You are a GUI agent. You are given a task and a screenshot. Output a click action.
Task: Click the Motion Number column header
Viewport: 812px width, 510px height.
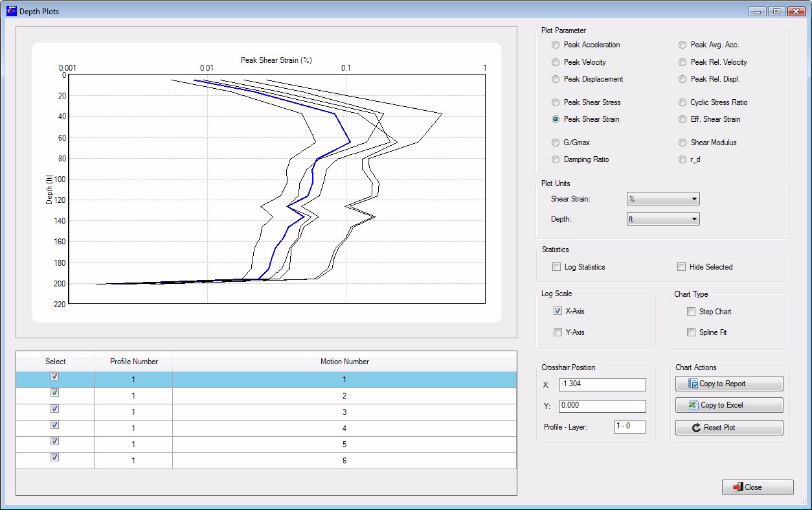click(344, 362)
